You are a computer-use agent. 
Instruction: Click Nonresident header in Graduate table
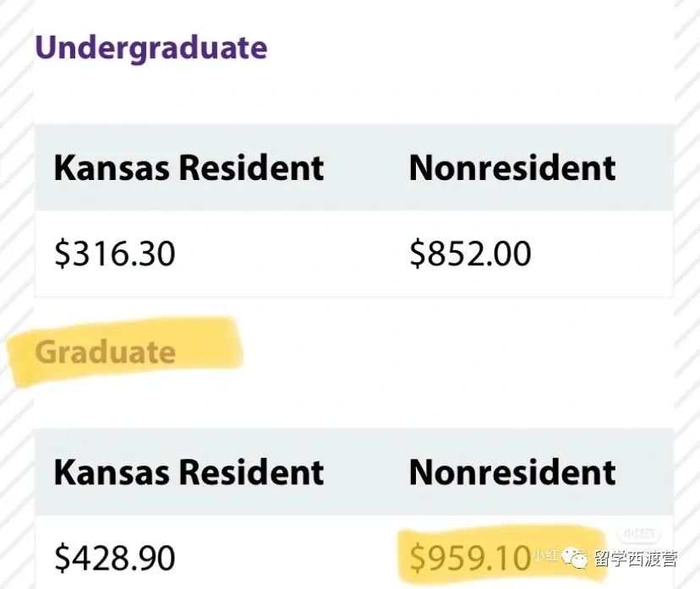[x=512, y=472]
